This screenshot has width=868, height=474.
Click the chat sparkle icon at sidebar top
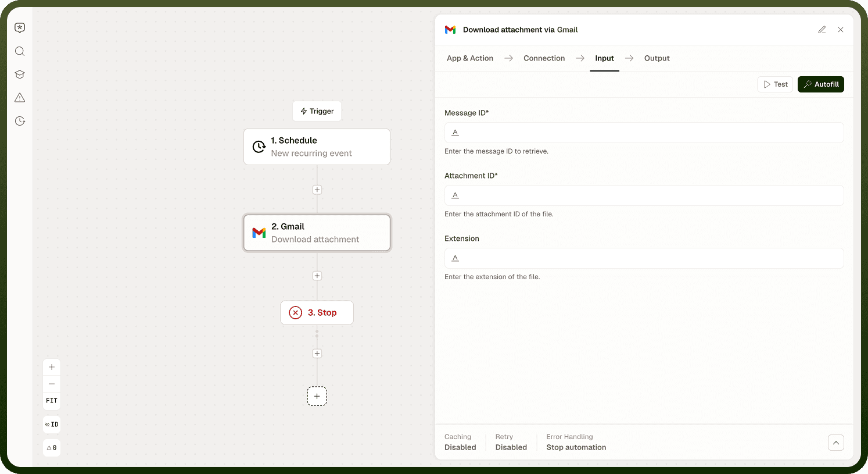click(20, 28)
